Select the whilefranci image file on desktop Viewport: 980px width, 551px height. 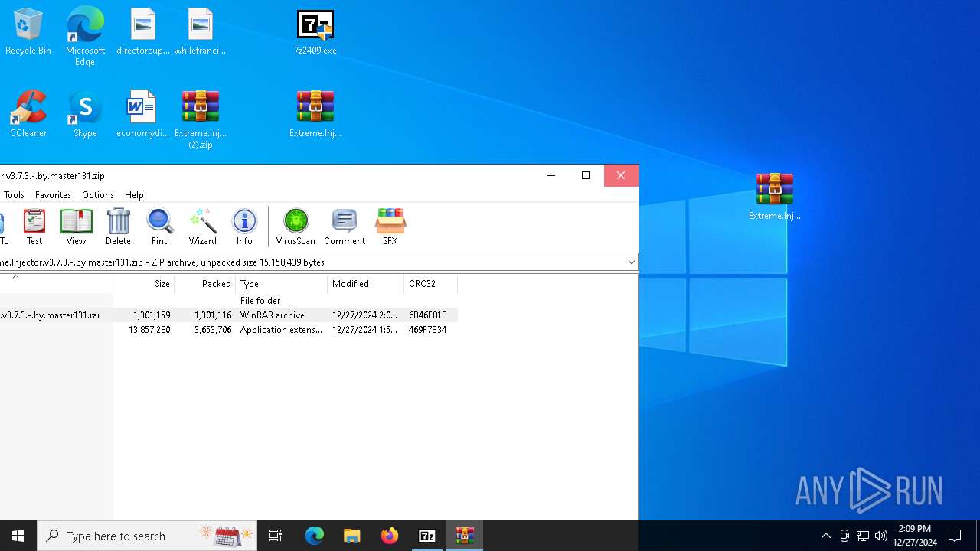(x=200, y=32)
